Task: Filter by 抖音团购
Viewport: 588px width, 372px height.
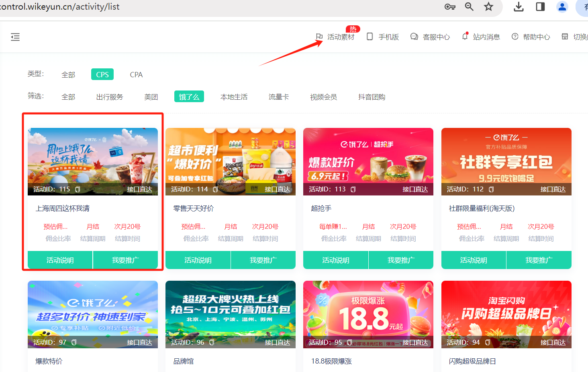Action: click(372, 97)
